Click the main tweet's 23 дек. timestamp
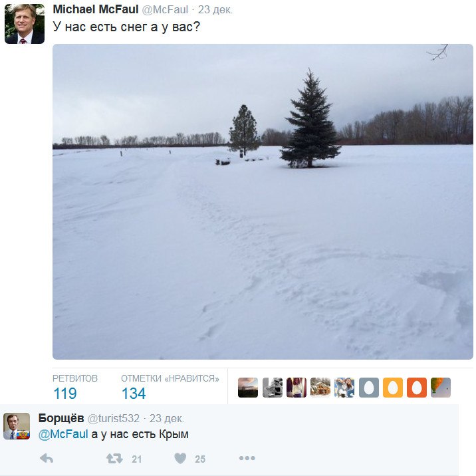Screen dimensions: 476x476 pos(216,10)
